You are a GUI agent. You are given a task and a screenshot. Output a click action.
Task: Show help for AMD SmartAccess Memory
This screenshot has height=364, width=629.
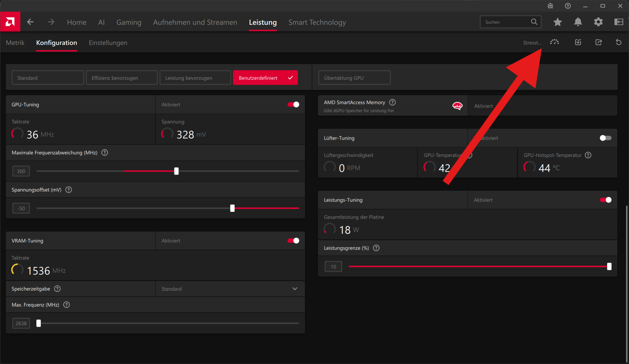pyautogui.click(x=392, y=102)
